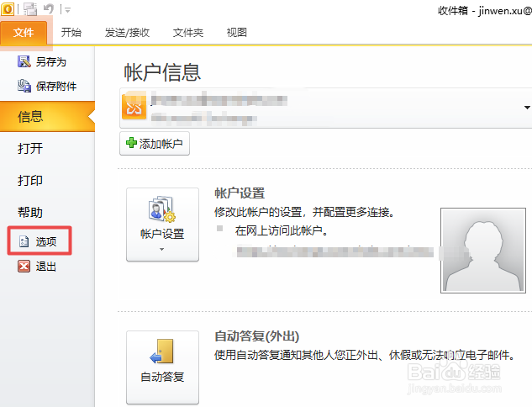Screen dimensions: 532x407
Task: Click the account profile photo placeholder
Action: [483, 251]
